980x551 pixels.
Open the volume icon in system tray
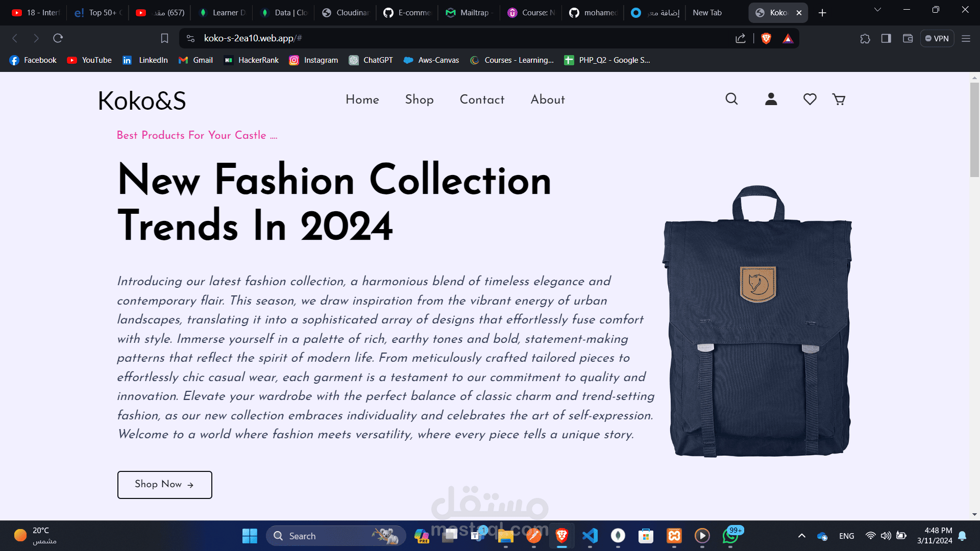pyautogui.click(x=886, y=536)
